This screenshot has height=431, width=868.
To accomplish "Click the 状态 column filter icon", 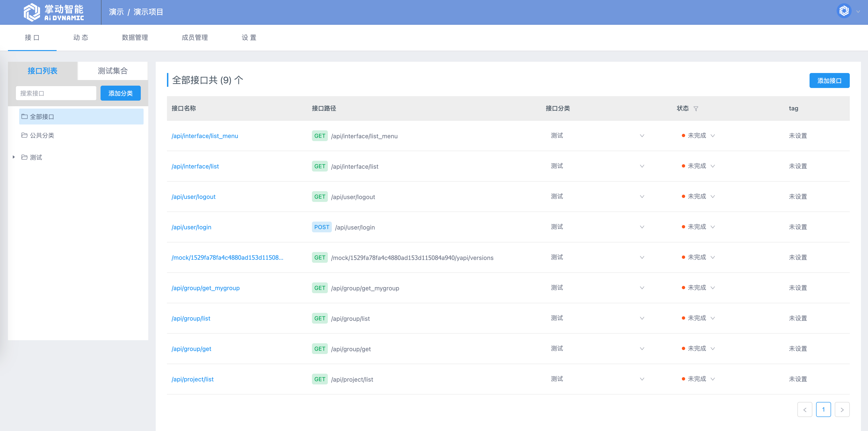I will [696, 109].
